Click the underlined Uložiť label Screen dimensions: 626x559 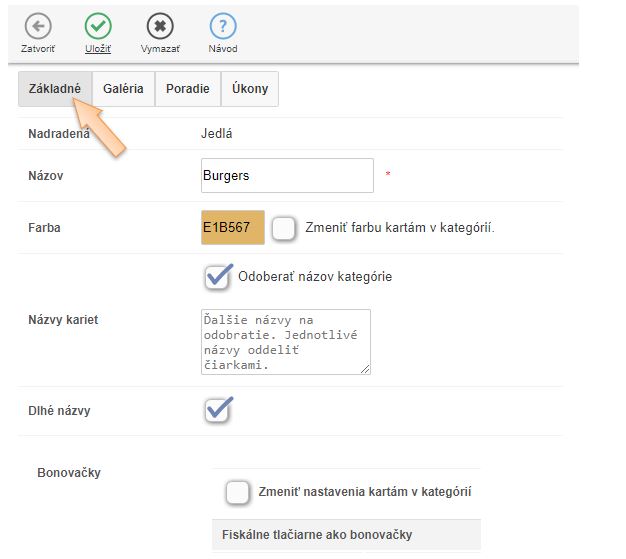[x=98, y=49]
